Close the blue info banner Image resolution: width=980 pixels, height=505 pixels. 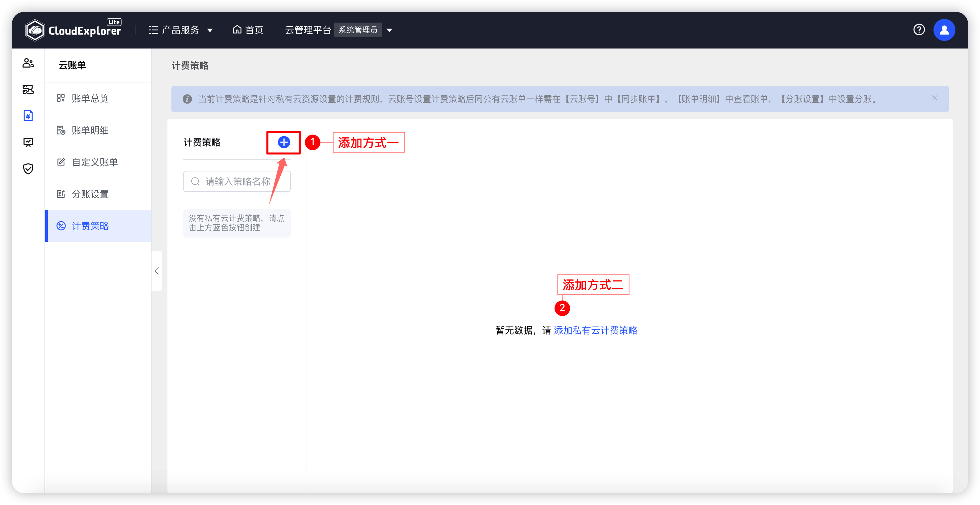(x=935, y=98)
